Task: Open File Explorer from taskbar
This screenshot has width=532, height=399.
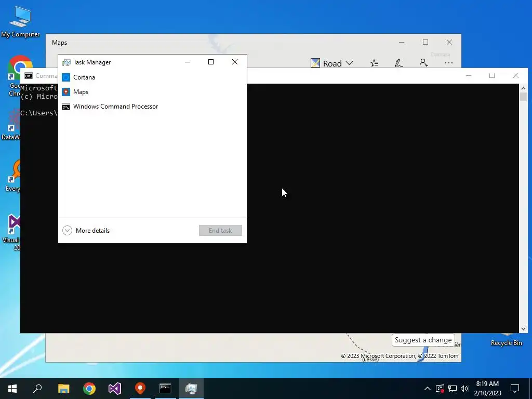Action: 63,389
